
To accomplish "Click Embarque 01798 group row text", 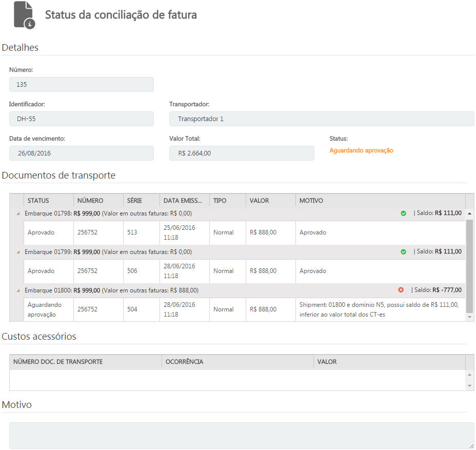I will pyautogui.click(x=108, y=213).
